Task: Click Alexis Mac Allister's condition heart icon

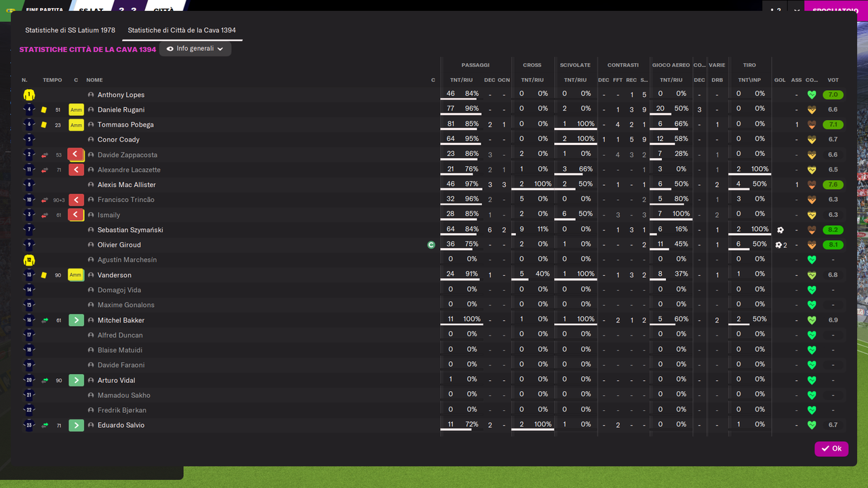Action: coord(812,185)
